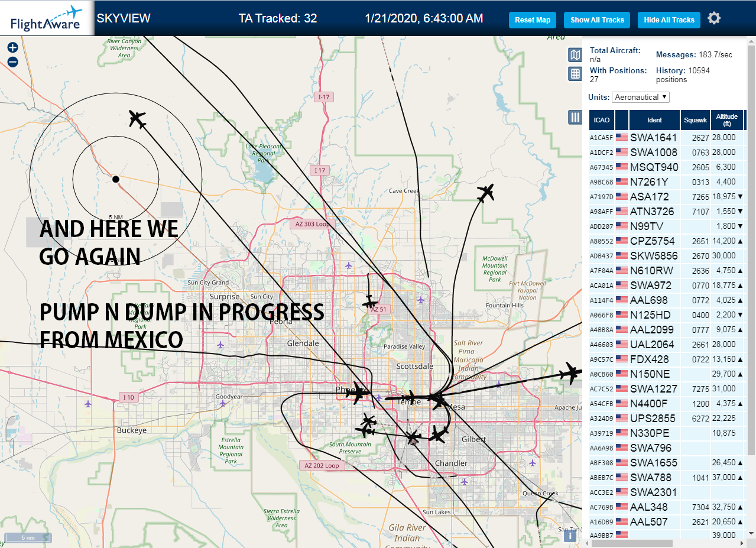Viewport: 756px width, 548px height.
Task: Select AAL698 row ident
Action: (649, 300)
